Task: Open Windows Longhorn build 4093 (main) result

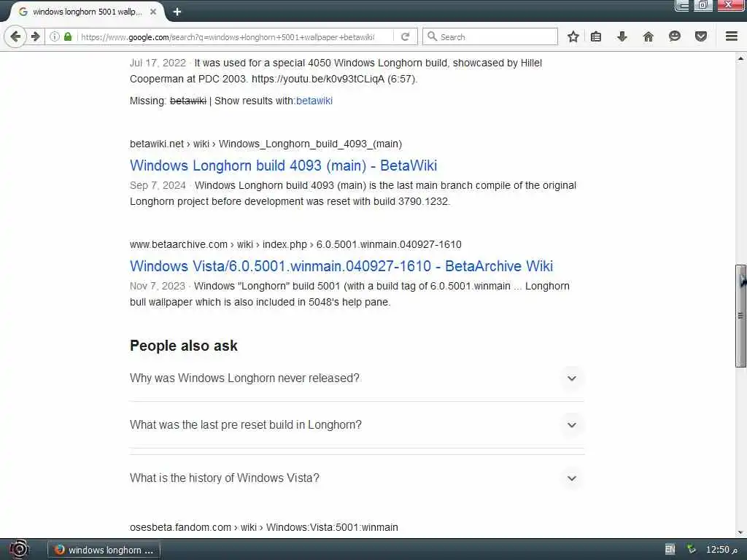Action: 283,166
